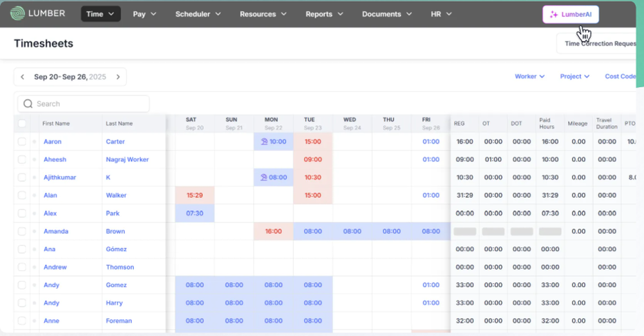Open Andrew Thomson's first name link

point(55,267)
